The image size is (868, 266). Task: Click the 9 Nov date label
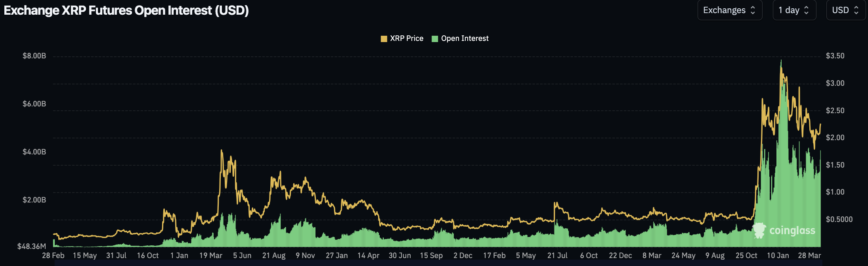pos(305,256)
